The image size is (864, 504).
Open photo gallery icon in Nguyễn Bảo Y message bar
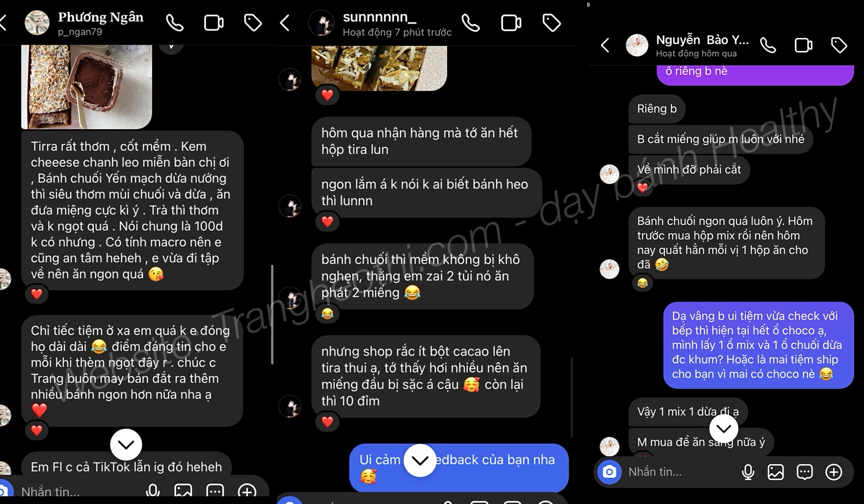click(776, 472)
